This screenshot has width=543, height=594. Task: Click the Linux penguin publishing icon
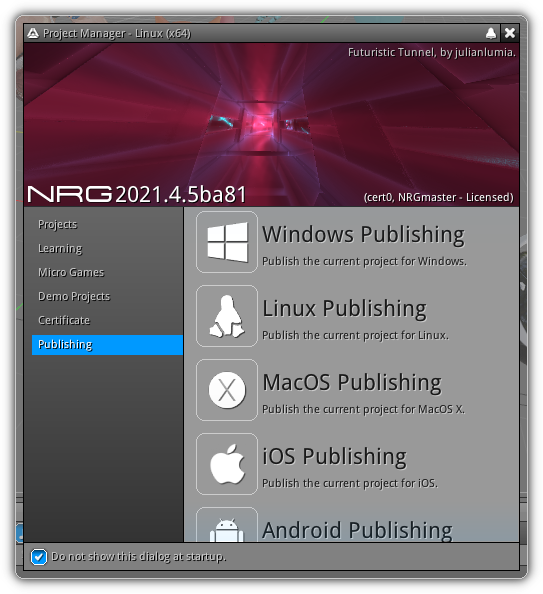(x=227, y=316)
